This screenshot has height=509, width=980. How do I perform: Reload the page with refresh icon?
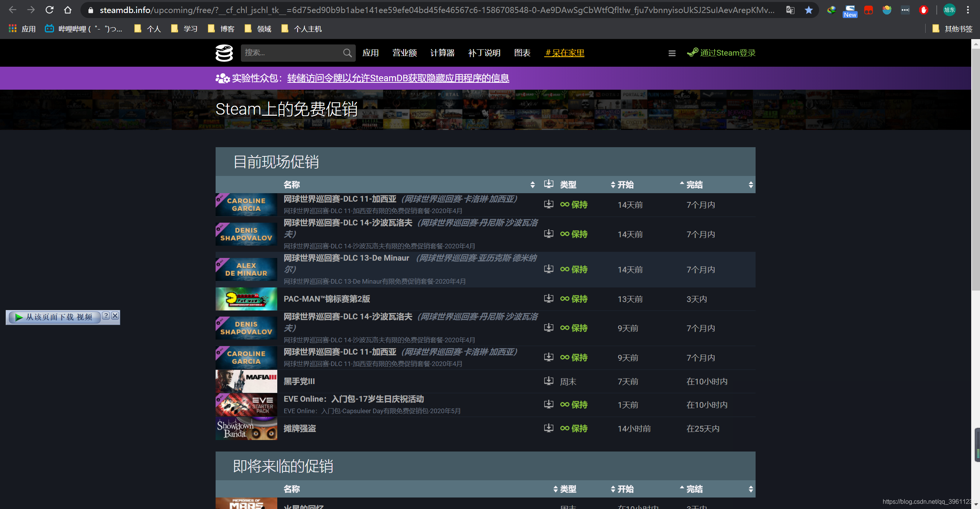[x=49, y=10]
